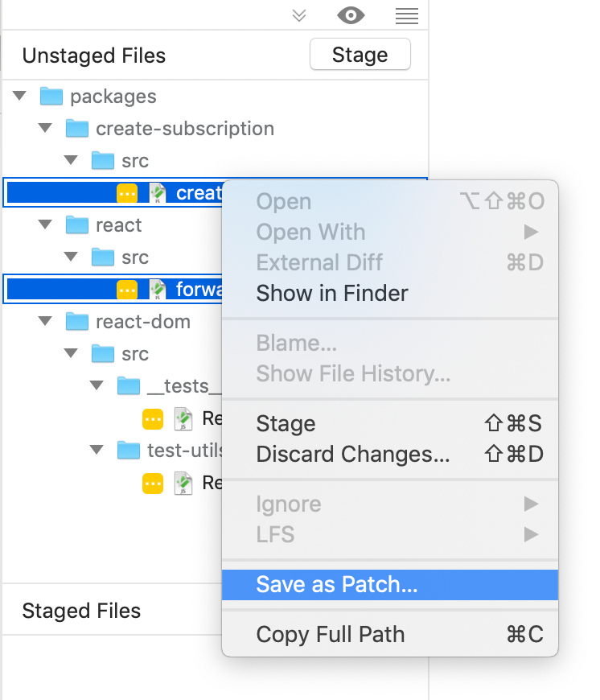Image resolution: width=600 pixels, height=700 pixels.
Task: Click yellow modified badge under test-utils folder
Action: 153,484
